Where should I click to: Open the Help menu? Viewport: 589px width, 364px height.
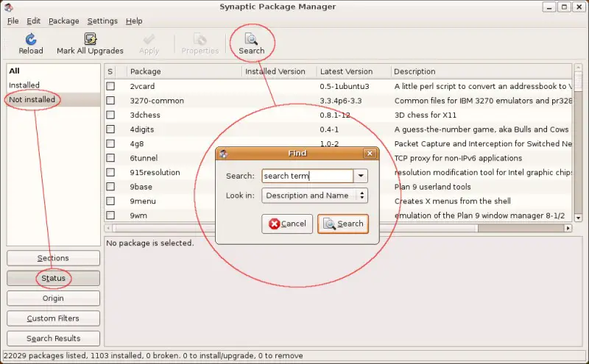(x=134, y=21)
